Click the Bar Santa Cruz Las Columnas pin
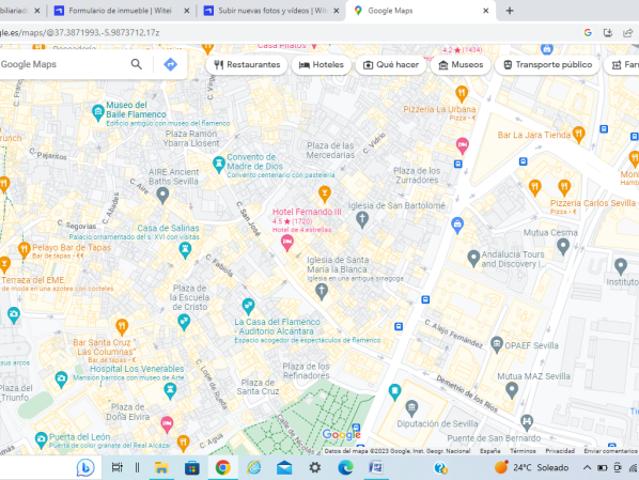Image resolution: width=639 pixels, height=480 pixels. (122, 327)
